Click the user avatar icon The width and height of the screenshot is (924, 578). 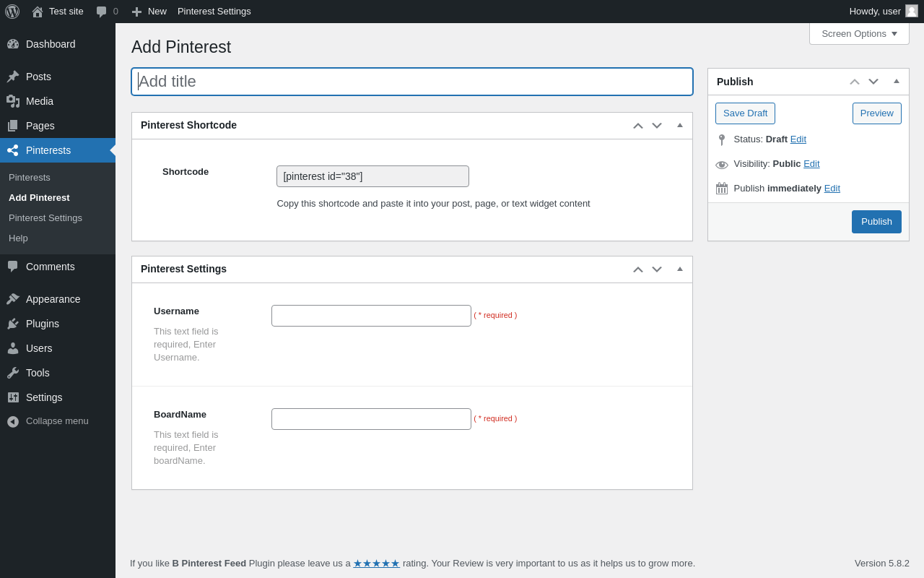pos(912,11)
